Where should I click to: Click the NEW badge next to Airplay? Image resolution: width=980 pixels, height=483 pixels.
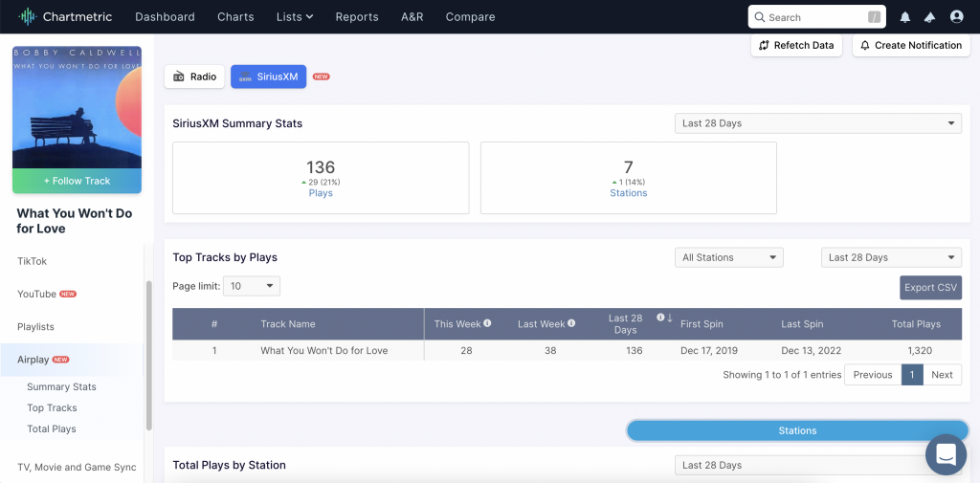(x=60, y=360)
